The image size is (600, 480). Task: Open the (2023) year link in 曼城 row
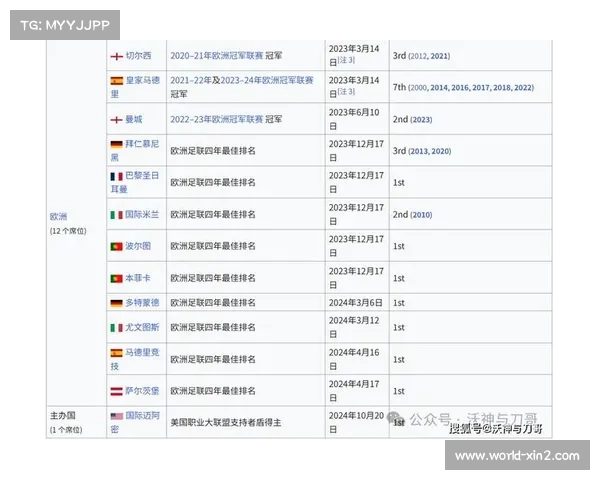click(x=421, y=120)
